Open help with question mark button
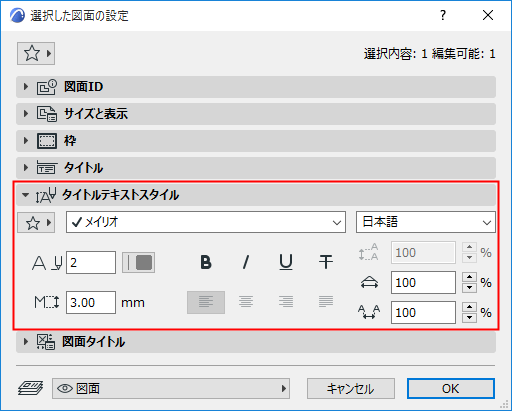This screenshot has width=512, height=411. [x=443, y=15]
